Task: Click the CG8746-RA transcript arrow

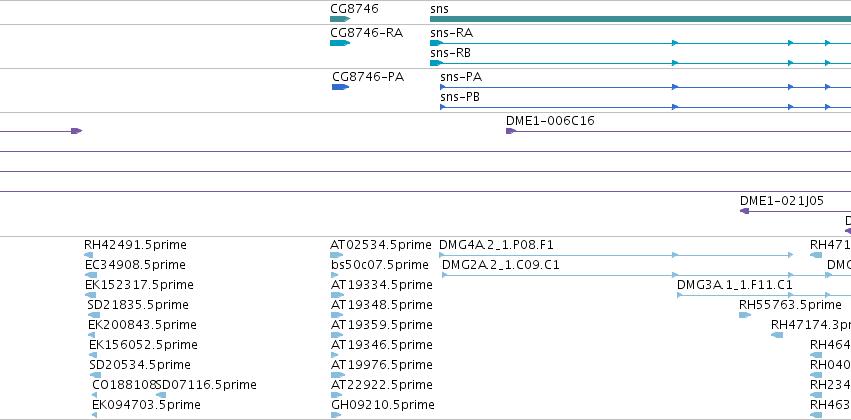Action: [x=340, y=43]
